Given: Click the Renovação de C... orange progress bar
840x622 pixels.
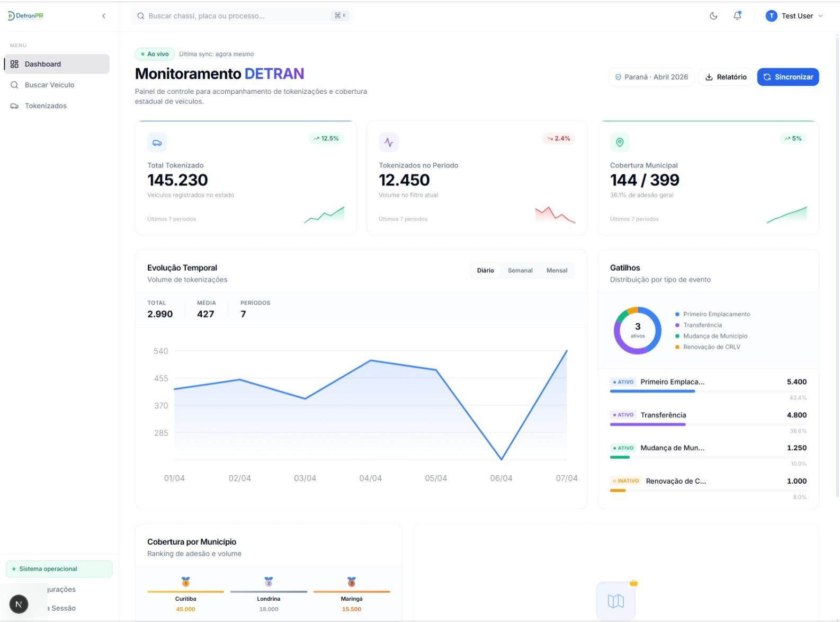Looking at the screenshot, I should click(618, 491).
